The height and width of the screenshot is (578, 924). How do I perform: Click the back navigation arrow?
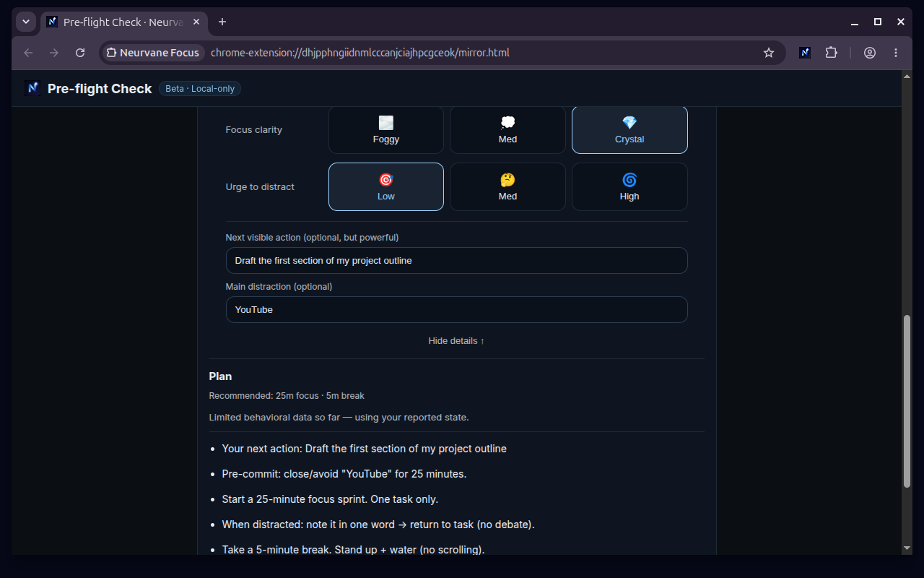pyautogui.click(x=28, y=53)
